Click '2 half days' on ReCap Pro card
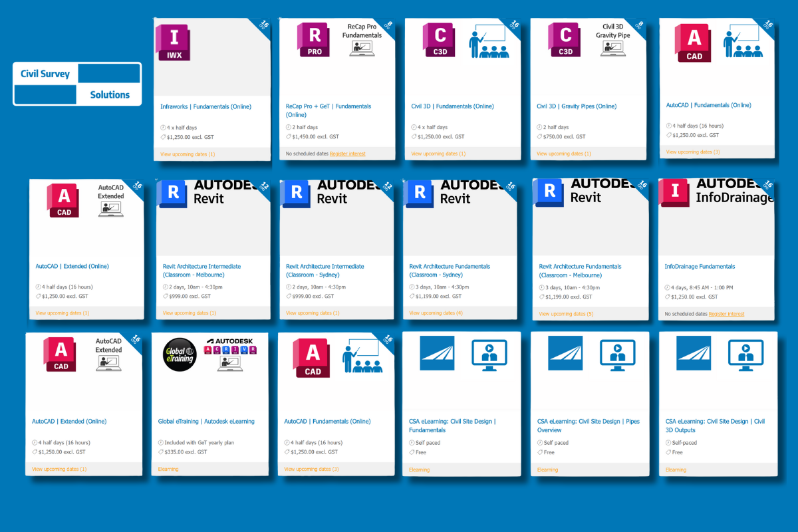 point(305,128)
